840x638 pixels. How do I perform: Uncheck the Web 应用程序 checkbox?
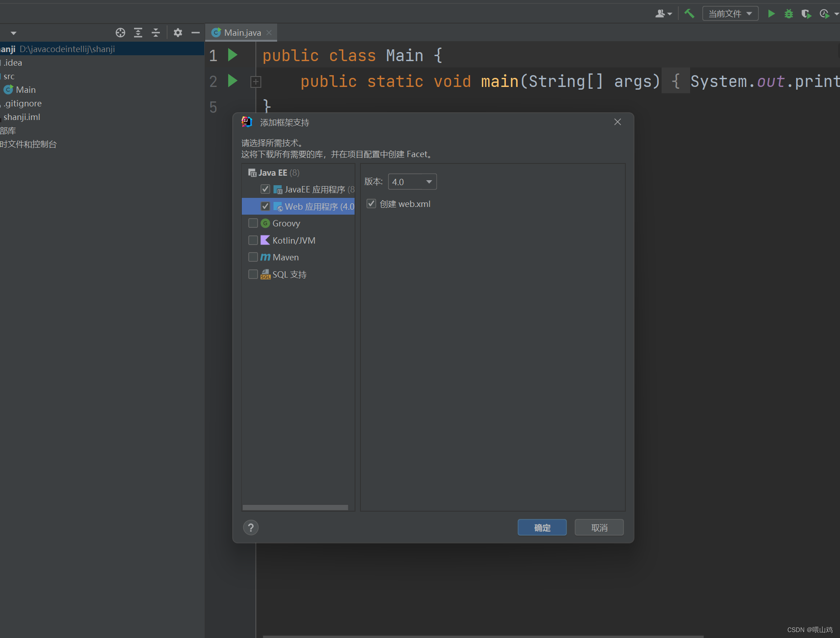(x=265, y=206)
